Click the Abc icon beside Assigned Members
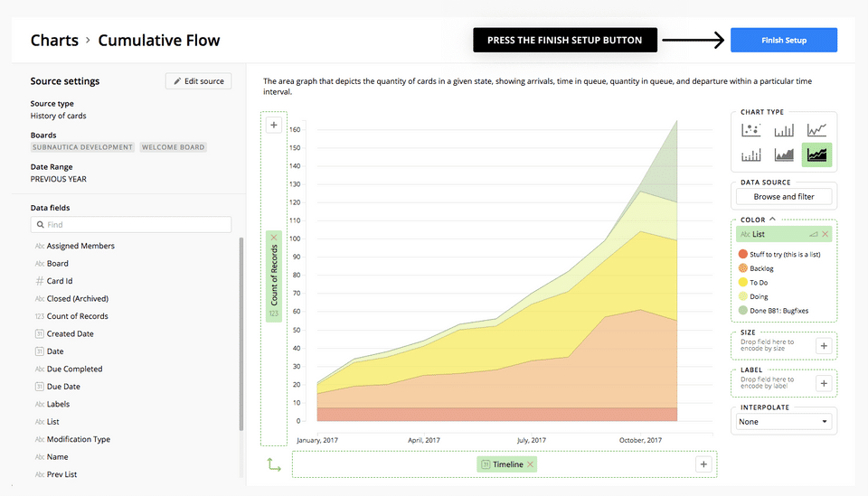This screenshot has height=496, width=868. tap(39, 246)
